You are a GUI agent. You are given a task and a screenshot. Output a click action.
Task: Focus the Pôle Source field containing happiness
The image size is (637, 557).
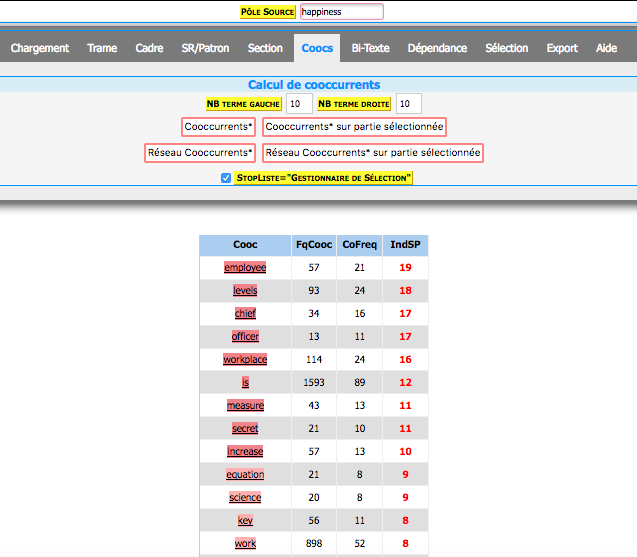342,11
